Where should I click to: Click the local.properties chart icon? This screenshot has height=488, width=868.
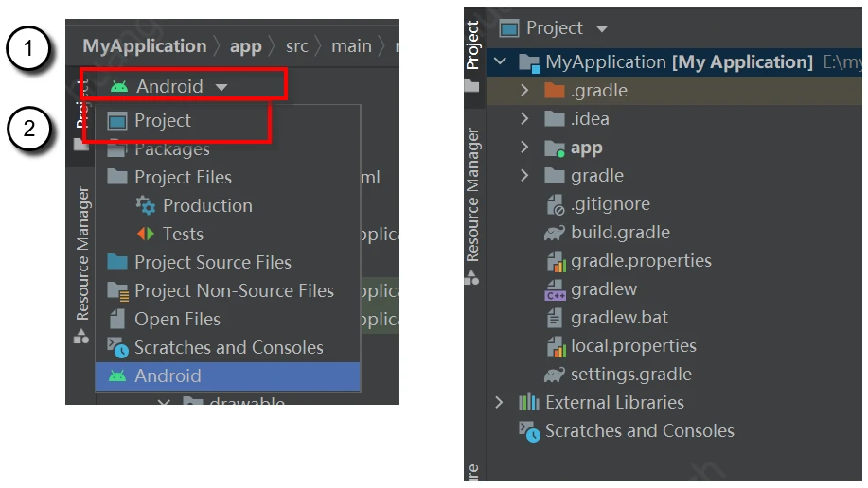pyautogui.click(x=557, y=346)
